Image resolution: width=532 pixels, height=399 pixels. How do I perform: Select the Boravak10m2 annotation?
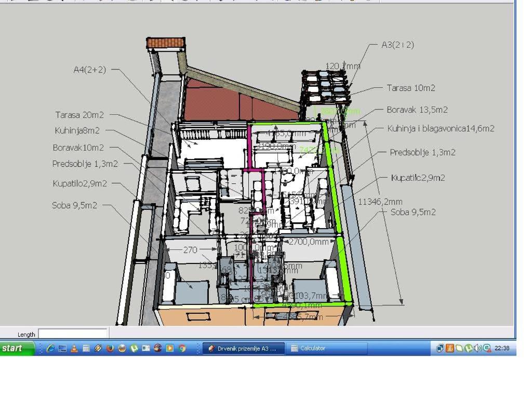(x=78, y=148)
